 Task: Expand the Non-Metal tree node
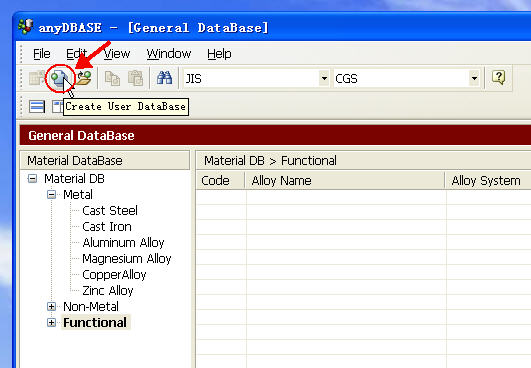click(51, 306)
